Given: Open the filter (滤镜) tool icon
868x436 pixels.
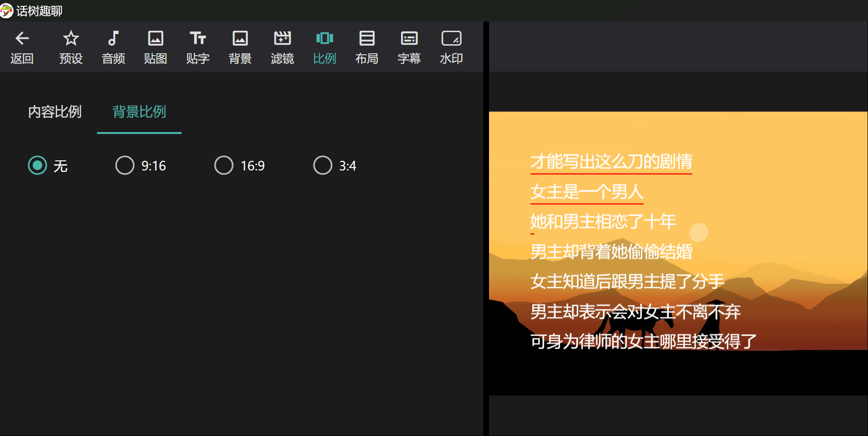Looking at the screenshot, I should (x=282, y=39).
